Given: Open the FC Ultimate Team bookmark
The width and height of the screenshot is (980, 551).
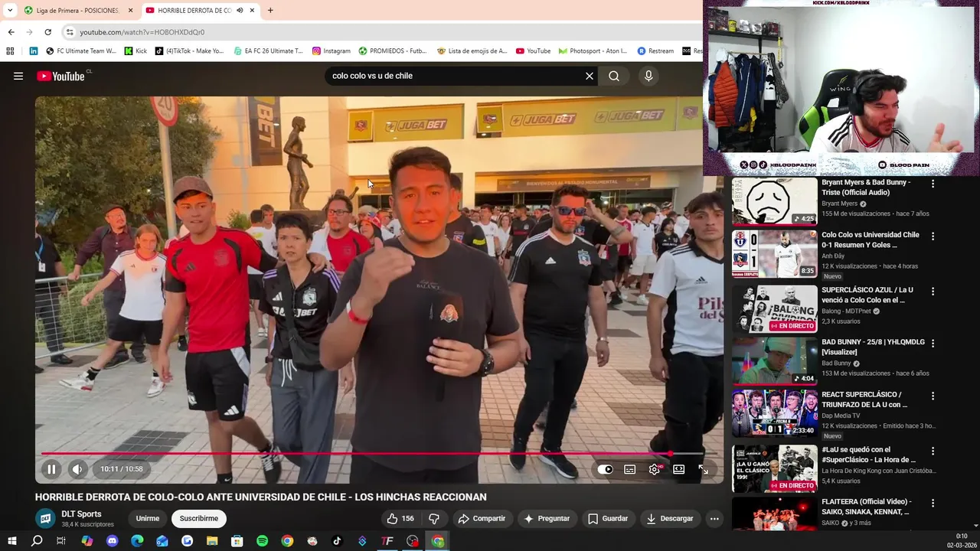Looking at the screenshot, I should coord(81,51).
